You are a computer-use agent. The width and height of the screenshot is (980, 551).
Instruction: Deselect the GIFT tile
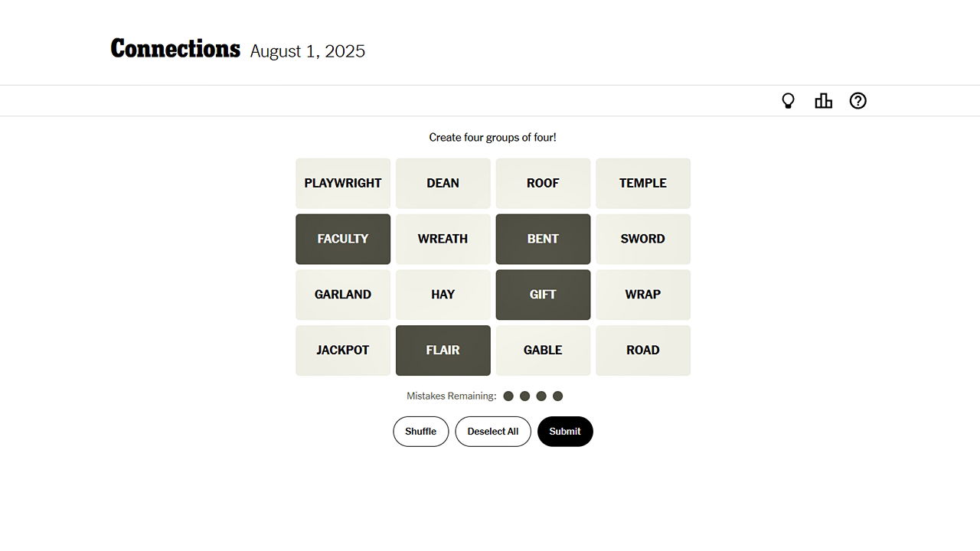point(543,295)
